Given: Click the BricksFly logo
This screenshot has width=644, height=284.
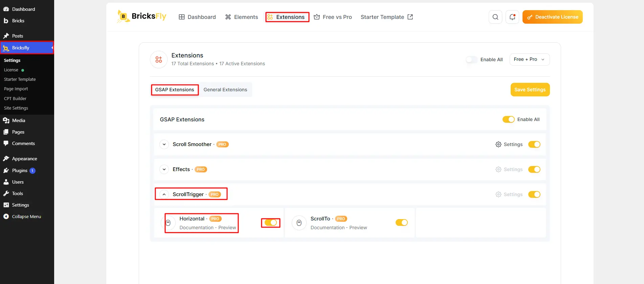Looking at the screenshot, I should pyautogui.click(x=141, y=16).
